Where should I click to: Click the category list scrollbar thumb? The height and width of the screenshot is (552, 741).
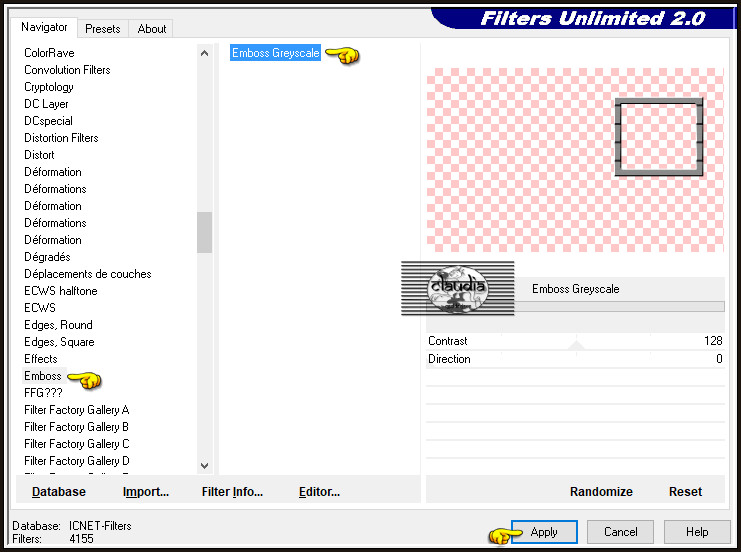[204, 232]
